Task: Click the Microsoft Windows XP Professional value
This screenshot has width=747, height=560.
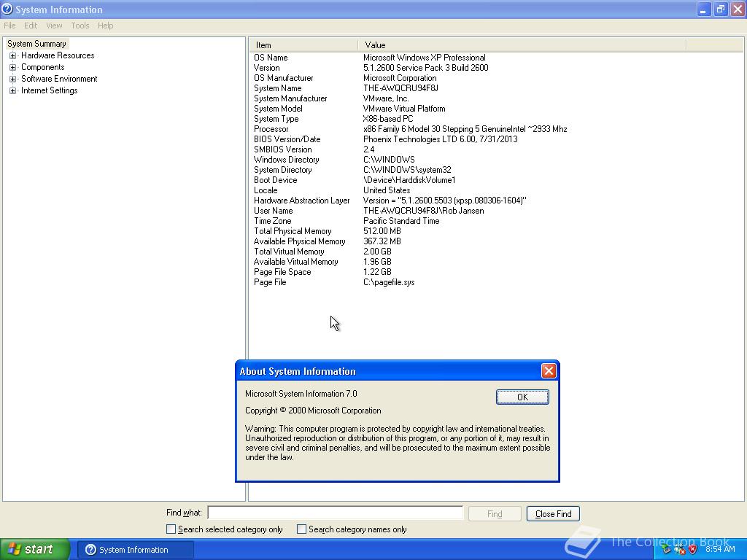Action: 425,58
